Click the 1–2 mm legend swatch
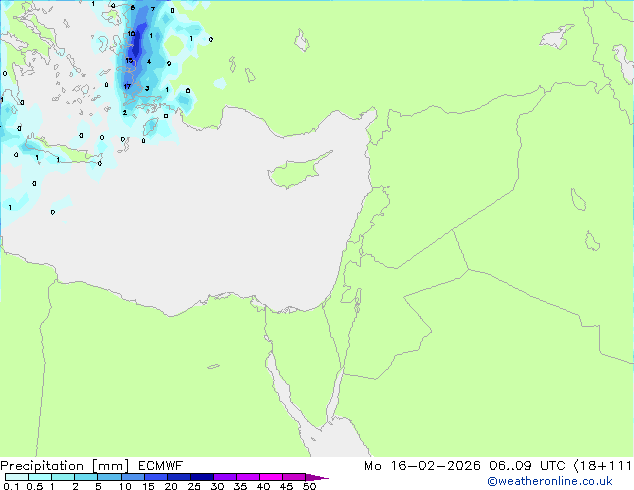The image size is (634, 490). point(63,477)
